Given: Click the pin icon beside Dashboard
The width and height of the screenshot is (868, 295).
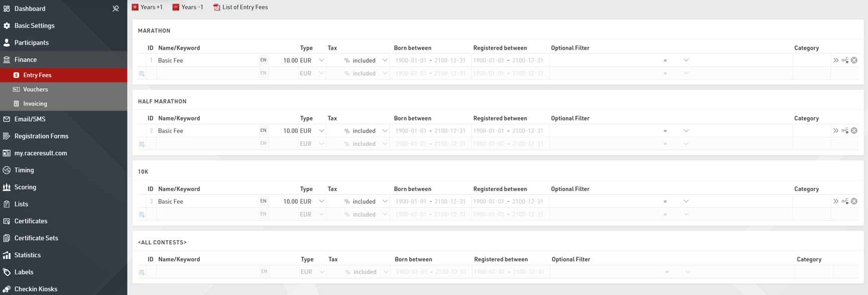Looking at the screenshot, I should 115,9.
